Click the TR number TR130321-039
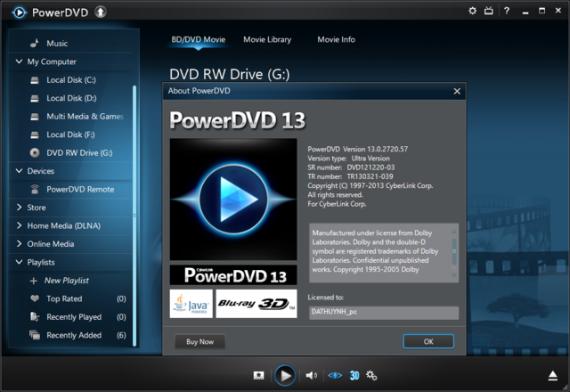The width and height of the screenshot is (570, 392). pyautogui.click(x=370, y=176)
